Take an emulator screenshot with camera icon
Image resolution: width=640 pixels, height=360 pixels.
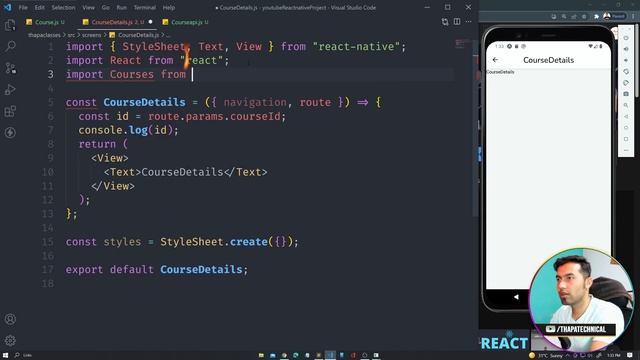[x=626, y=94]
